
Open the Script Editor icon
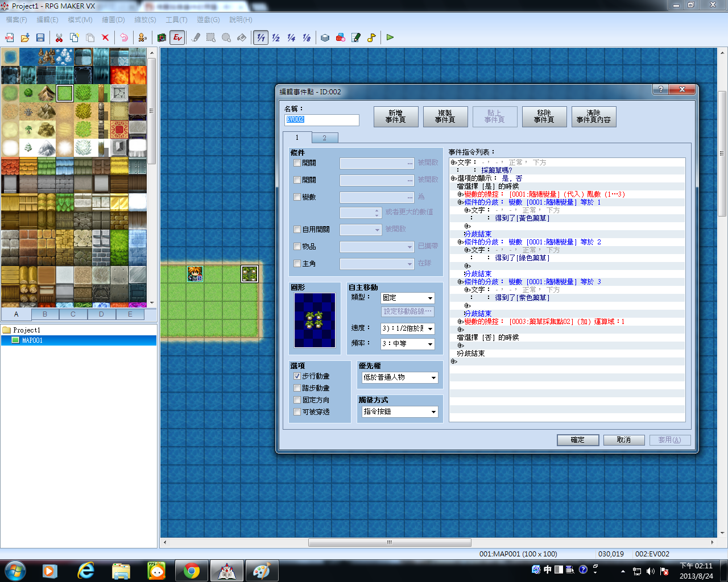356,38
